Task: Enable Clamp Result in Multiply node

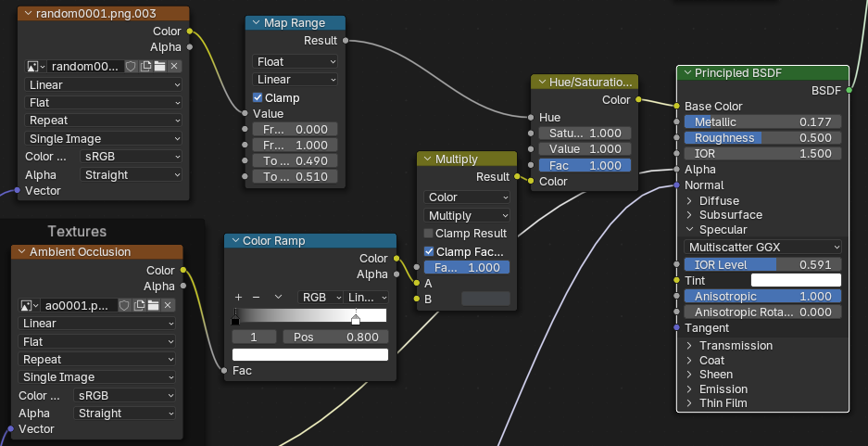Action: click(429, 234)
